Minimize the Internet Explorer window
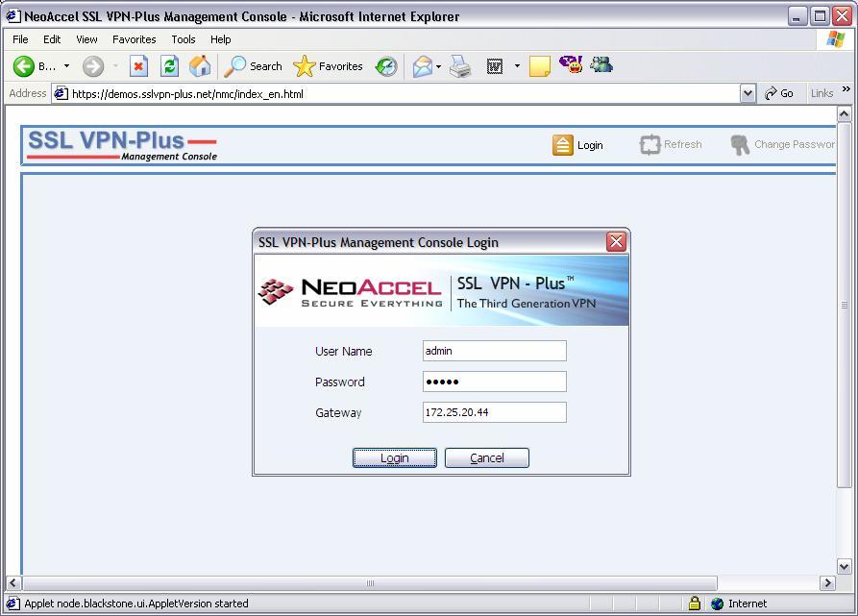Image resolution: width=858 pixels, height=616 pixels. (797, 16)
